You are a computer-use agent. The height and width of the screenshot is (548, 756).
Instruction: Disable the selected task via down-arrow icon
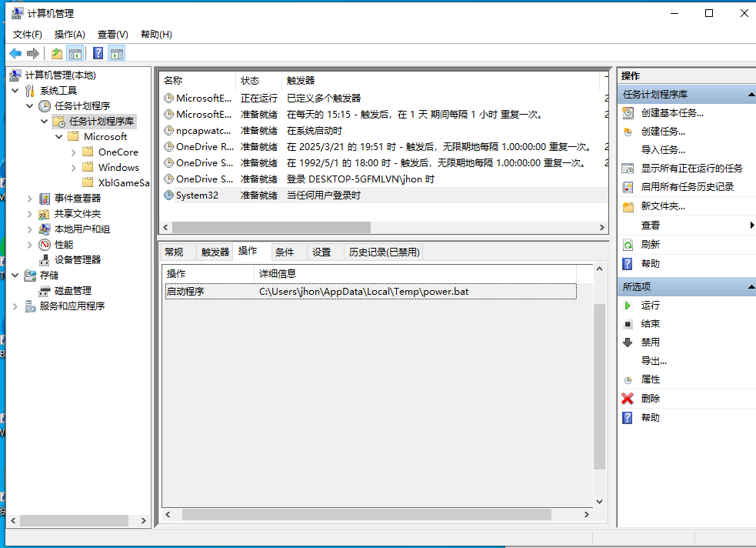click(628, 342)
